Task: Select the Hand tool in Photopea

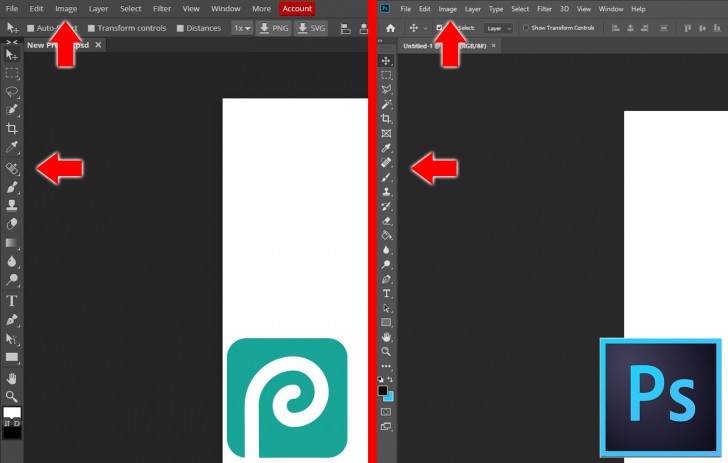Action: click(12, 378)
